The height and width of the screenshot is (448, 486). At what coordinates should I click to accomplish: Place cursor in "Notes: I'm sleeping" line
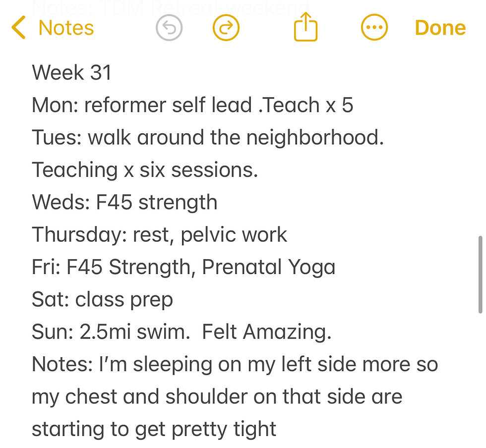coord(235,365)
